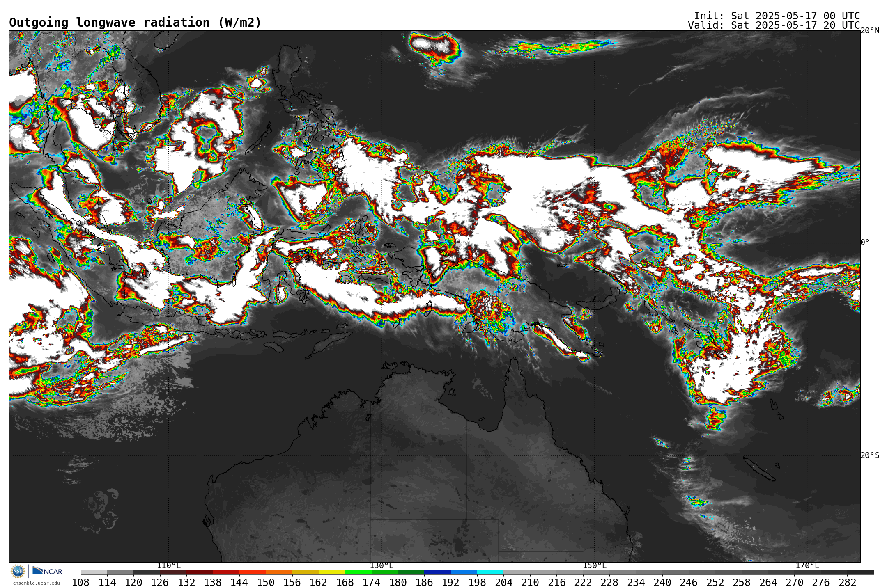Click the colorbar value 222
Viewport: 887px width, 588px height.
pyautogui.click(x=583, y=582)
